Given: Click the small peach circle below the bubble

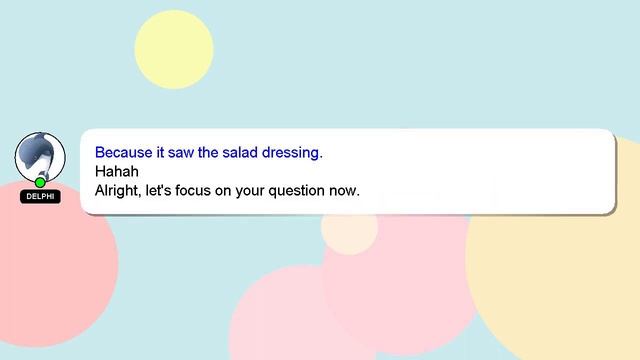Looking at the screenshot, I should tap(349, 233).
